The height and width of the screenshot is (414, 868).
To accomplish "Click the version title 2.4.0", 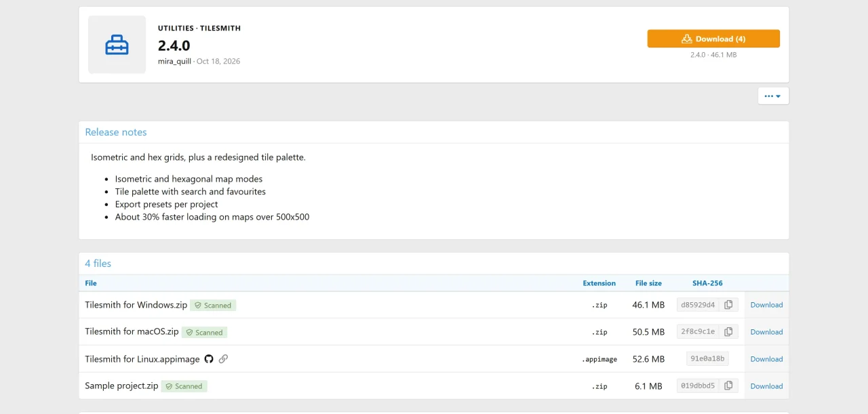I will (x=174, y=45).
